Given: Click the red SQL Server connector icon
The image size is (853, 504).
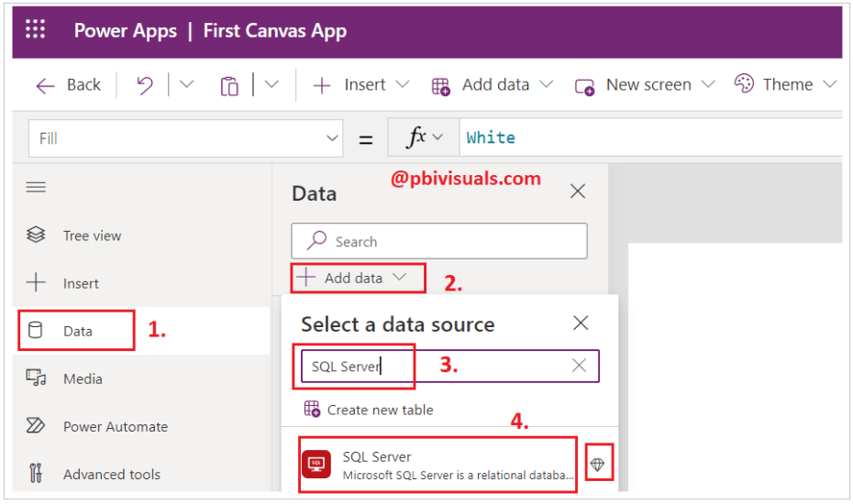Looking at the screenshot, I should [x=316, y=465].
